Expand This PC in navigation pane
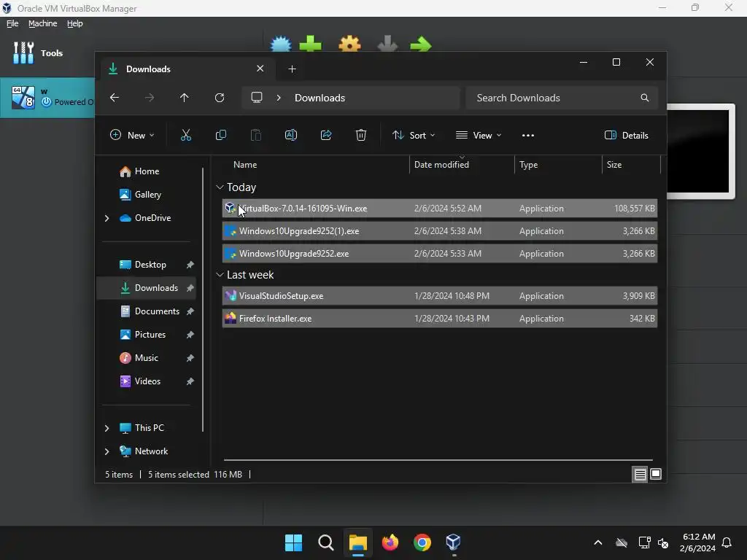The height and width of the screenshot is (560, 747). [x=107, y=428]
